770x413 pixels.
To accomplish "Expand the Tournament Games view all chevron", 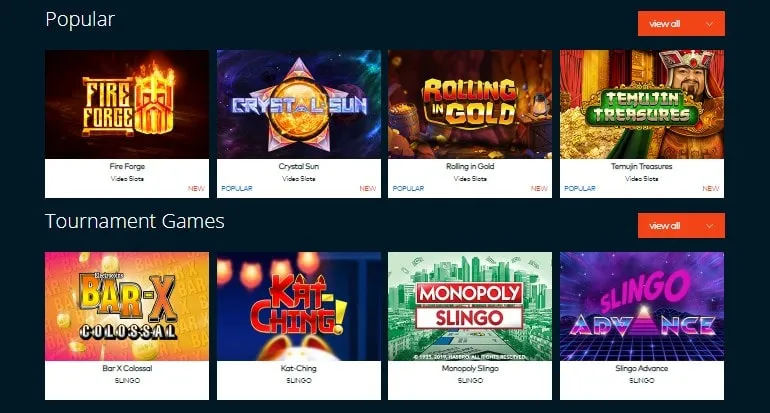I will point(709,226).
